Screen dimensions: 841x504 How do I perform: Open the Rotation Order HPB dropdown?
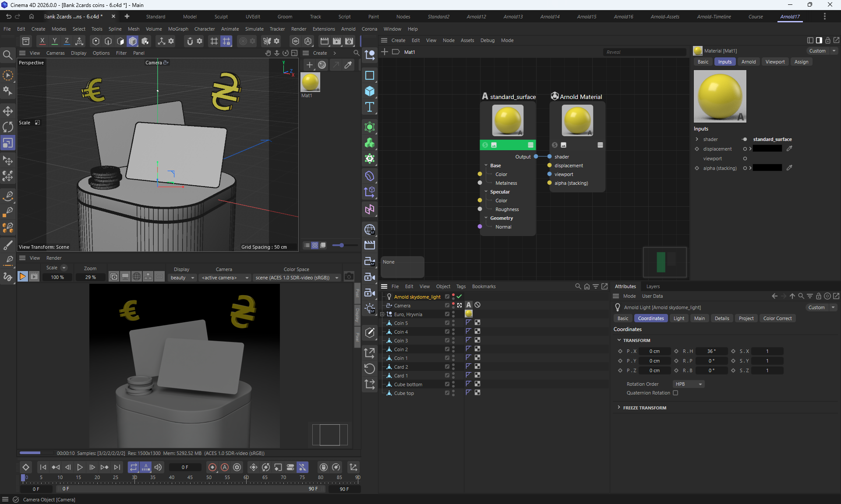(689, 384)
